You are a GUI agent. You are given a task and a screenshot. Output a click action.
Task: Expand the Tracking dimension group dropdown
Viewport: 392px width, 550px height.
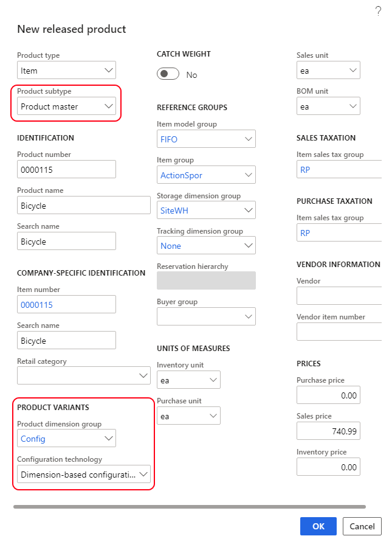click(x=207, y=246)
